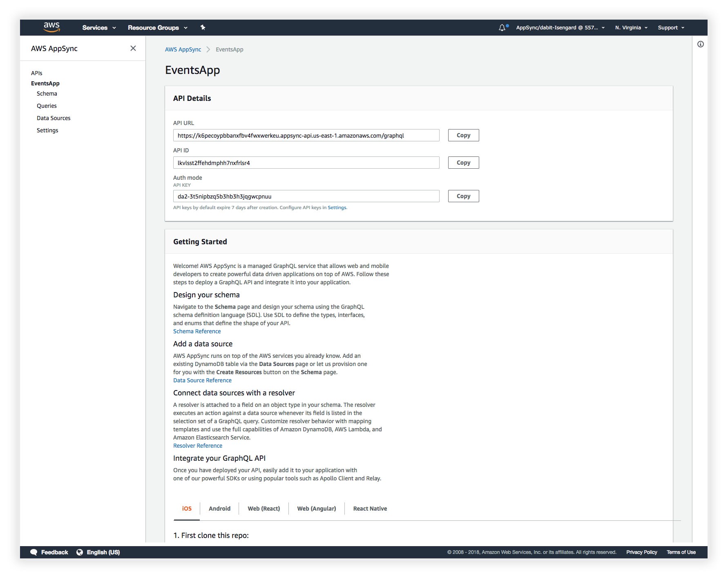Open the Schema Reference link
Image resolution: width=728 pixels, height=578 pixels.
coord(197,331)
